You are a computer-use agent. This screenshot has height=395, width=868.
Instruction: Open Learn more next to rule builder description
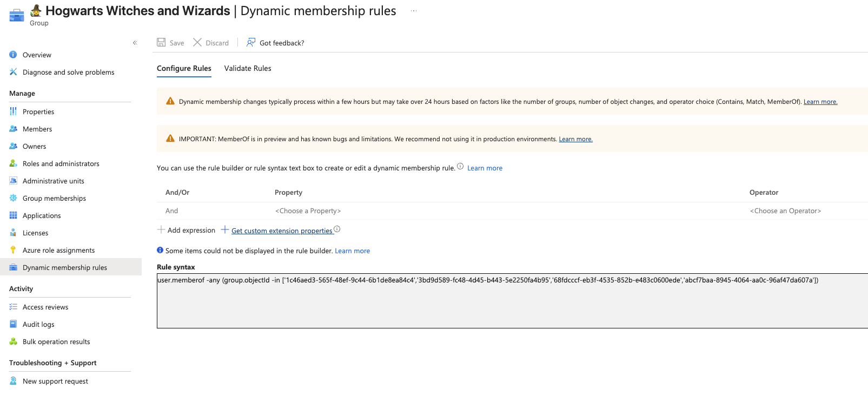click(485, 168)
